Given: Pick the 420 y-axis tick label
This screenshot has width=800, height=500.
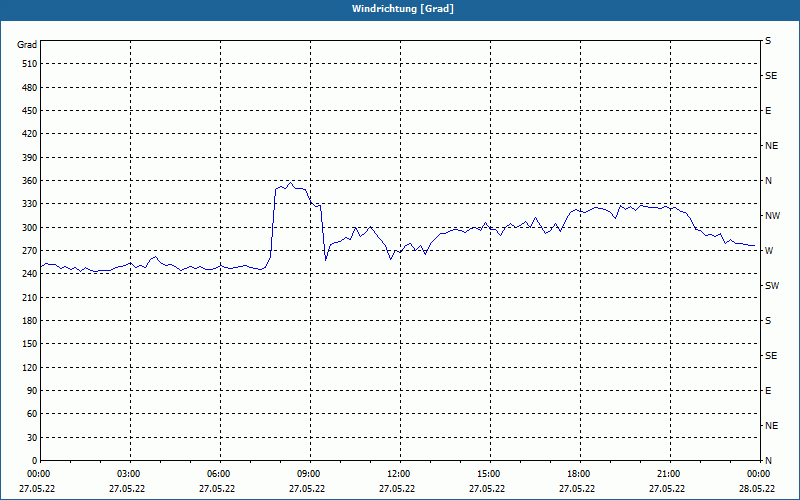Looking at the screenshot, I should (29, 134).
